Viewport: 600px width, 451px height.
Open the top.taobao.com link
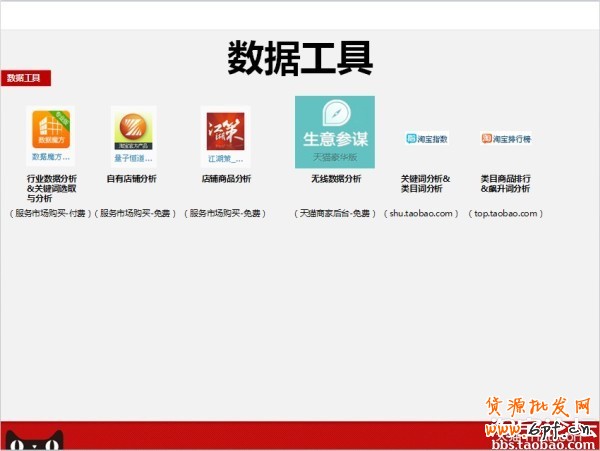[506, 213]
